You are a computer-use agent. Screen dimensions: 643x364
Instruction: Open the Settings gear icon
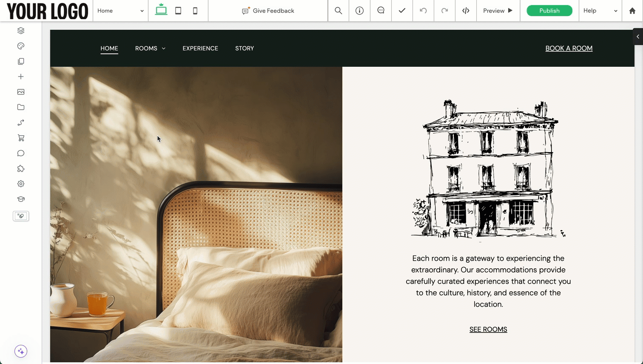point(21,184)
